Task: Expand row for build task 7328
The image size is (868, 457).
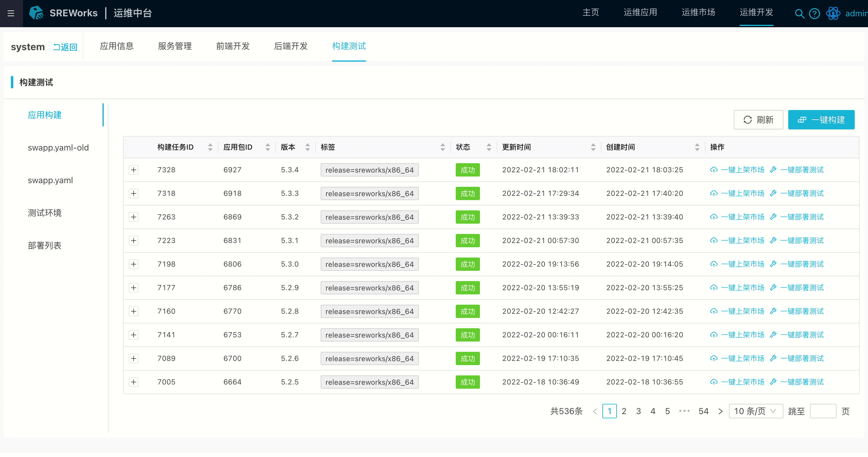Action: point(134,170)
